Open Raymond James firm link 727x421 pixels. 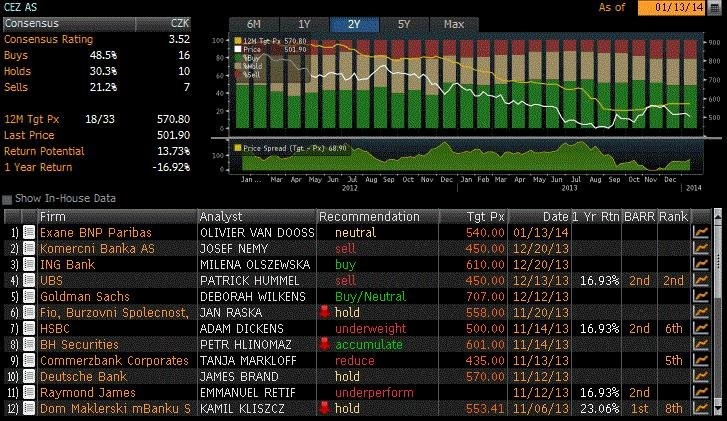pos(88,392)
